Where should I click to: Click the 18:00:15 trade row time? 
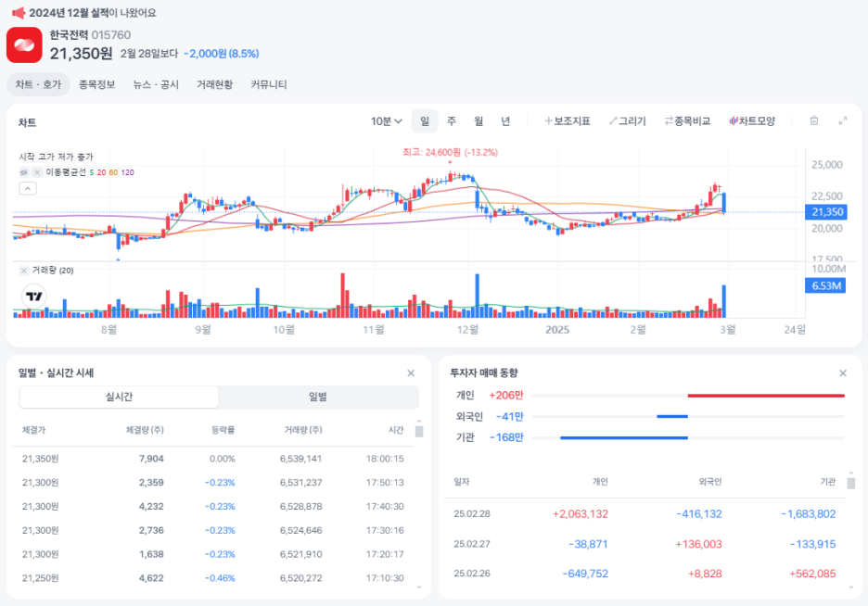tap(385, 459)
